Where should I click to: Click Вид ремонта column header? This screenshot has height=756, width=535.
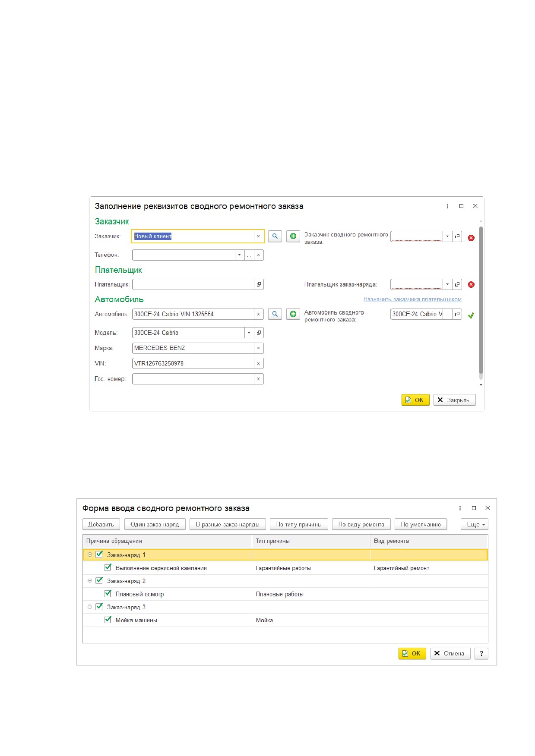point(429,541)
